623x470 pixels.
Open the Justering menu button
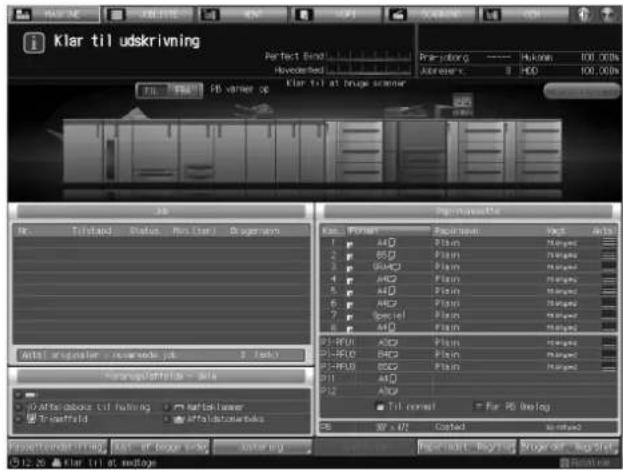click(x=263, y=447)
